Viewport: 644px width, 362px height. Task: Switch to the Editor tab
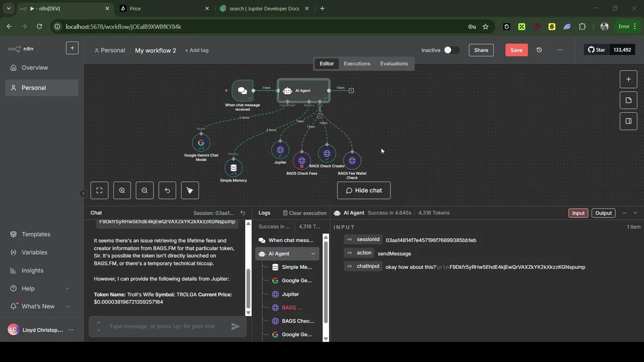(x=327, y=64)
